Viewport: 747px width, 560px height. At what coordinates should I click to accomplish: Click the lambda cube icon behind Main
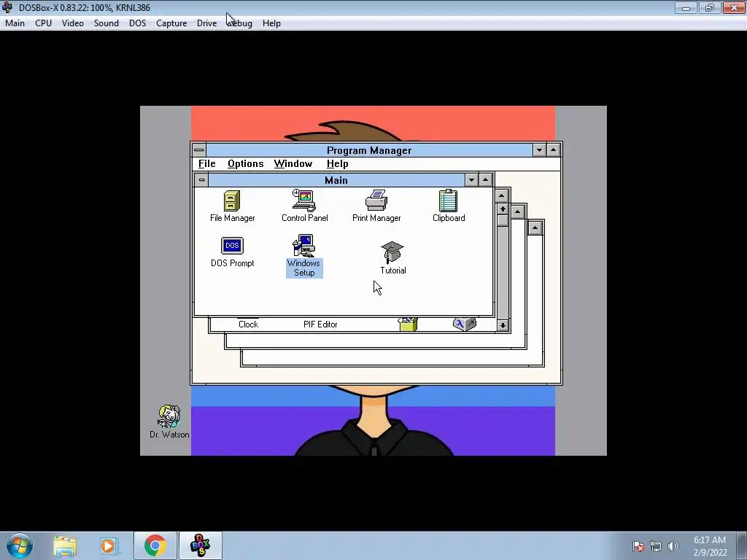[464, 324]
